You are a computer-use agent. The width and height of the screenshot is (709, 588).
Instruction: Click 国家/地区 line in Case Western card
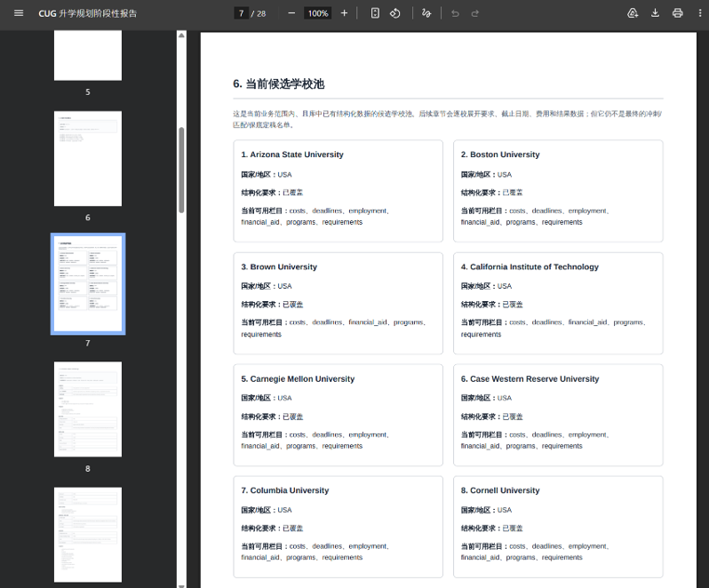[486, 398]
